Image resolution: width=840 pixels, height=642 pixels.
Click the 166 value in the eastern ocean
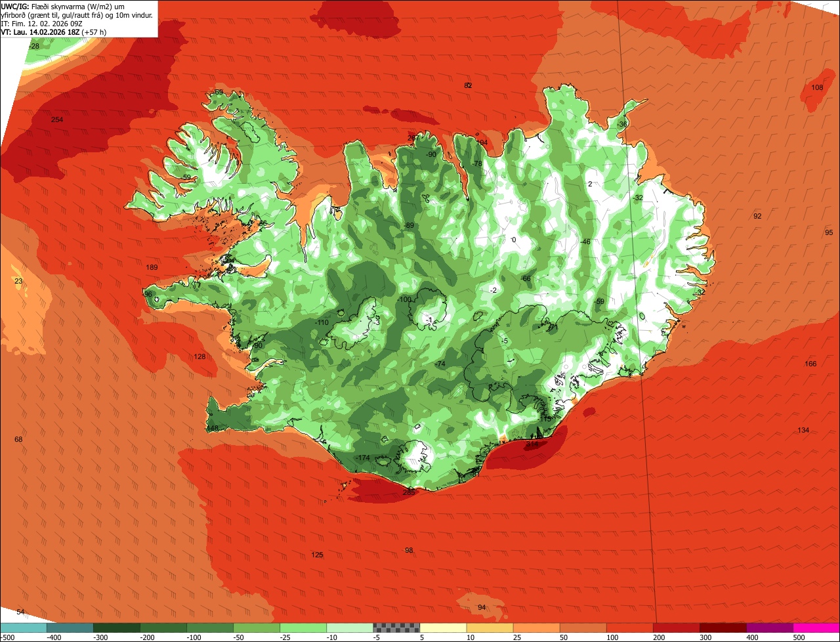[810, 364]
